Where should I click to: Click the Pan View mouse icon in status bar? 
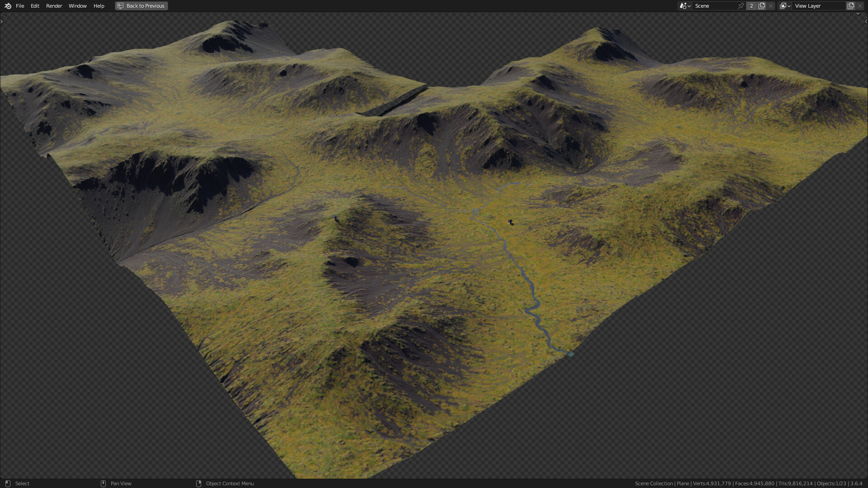[x=103, y=483]
